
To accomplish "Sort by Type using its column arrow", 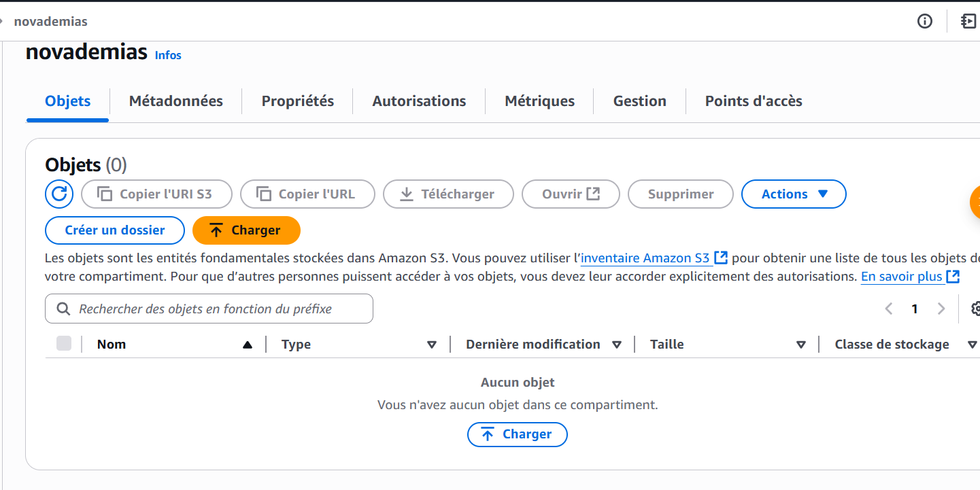I will point(431,345).
